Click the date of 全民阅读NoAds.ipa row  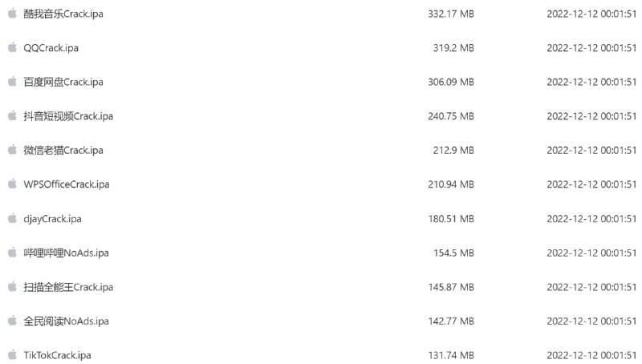tap(591, 321)
